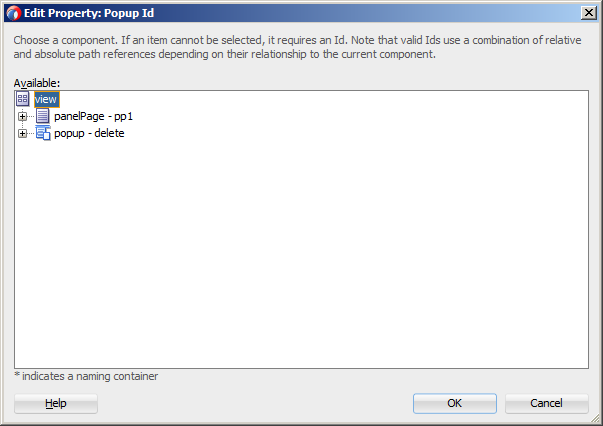This screenshot has height=426, width=603.
Task: Click the 'absolute path references' instruction line
Action: point(225,54)
